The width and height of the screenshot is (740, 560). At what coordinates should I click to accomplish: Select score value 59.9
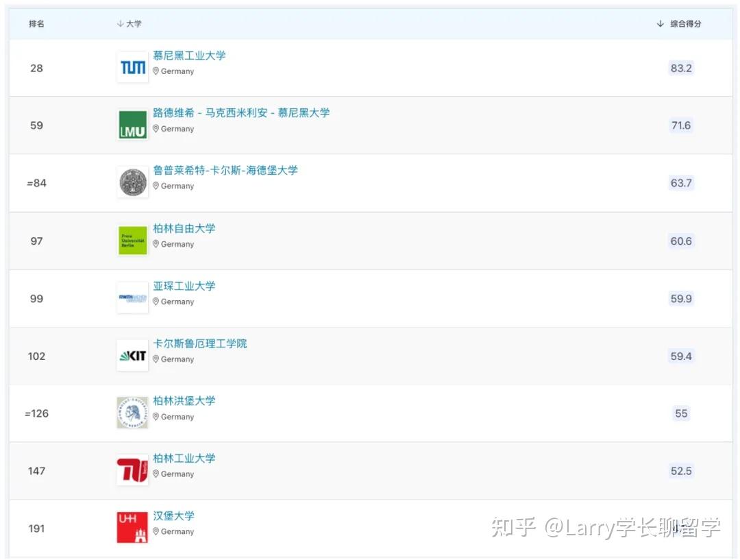[681, 298]
